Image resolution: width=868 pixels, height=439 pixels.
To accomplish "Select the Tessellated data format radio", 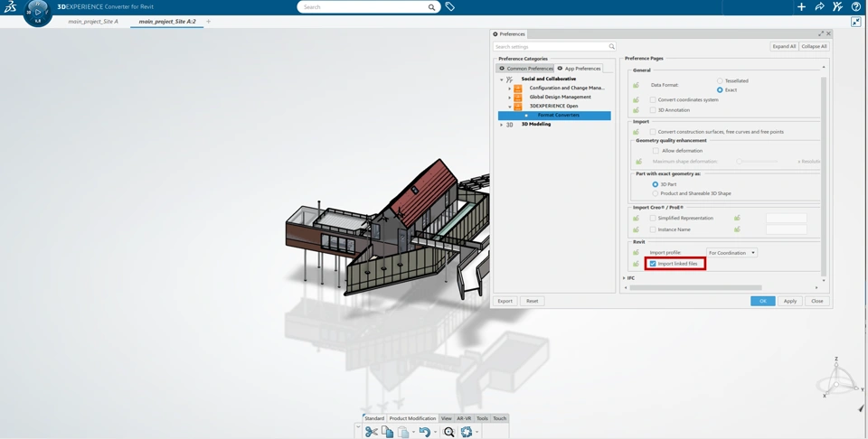I will tap(721, 80).
